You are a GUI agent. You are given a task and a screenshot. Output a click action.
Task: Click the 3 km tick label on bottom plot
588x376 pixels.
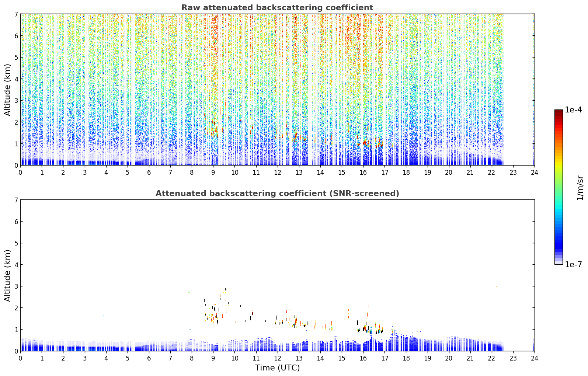[x=16, y=286]
